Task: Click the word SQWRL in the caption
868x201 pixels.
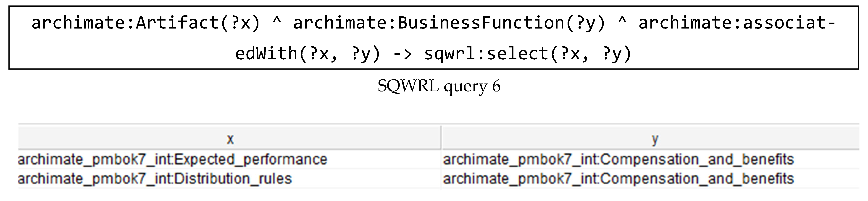Action: pyautogui.click(x=408, y=86)
